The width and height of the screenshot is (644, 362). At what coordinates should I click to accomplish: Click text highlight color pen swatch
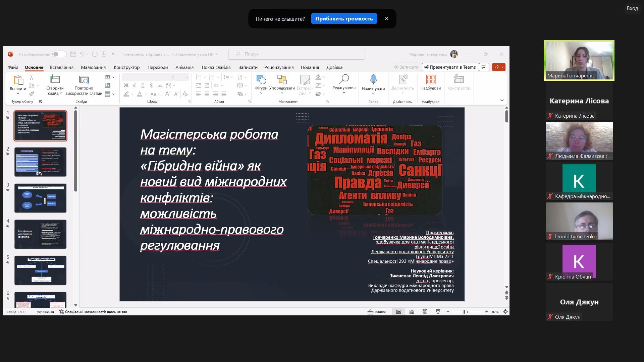pos(126,94)
